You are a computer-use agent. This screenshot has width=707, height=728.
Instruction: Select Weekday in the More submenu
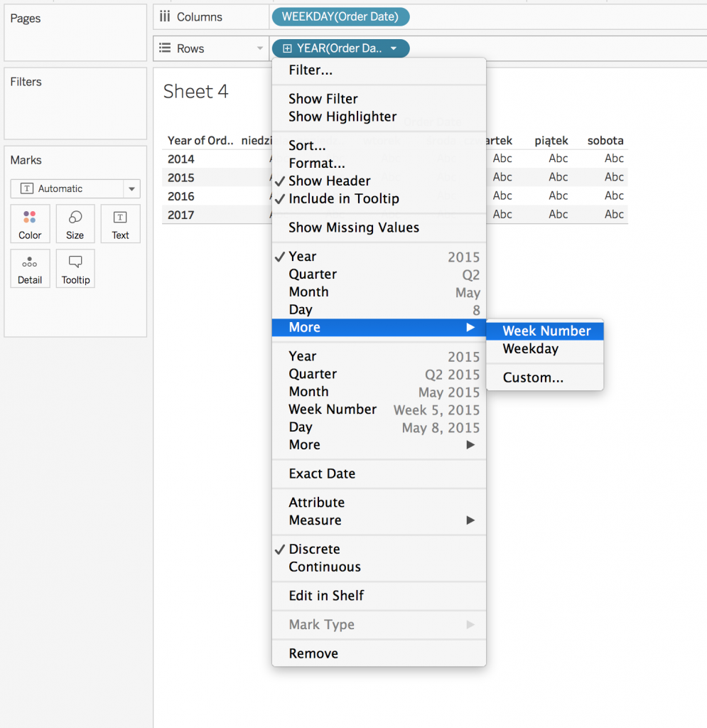click(530, 349)
